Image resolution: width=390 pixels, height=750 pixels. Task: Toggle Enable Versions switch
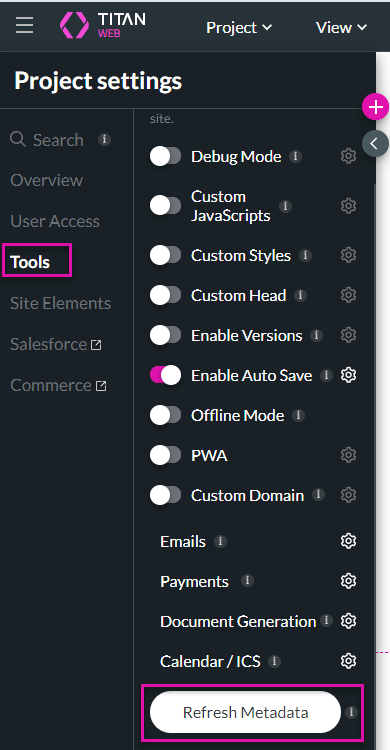166,335
